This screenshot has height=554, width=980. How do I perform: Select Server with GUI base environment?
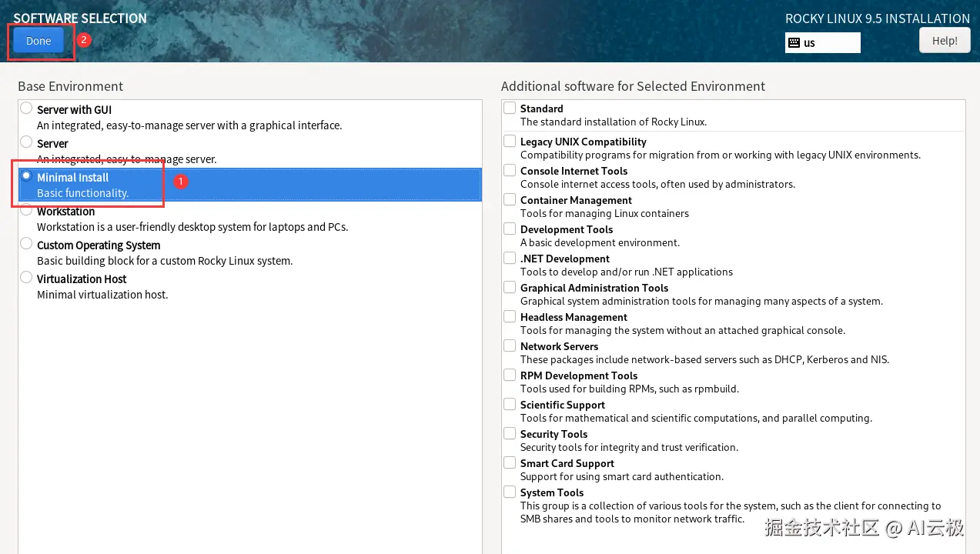click(27, 108)
